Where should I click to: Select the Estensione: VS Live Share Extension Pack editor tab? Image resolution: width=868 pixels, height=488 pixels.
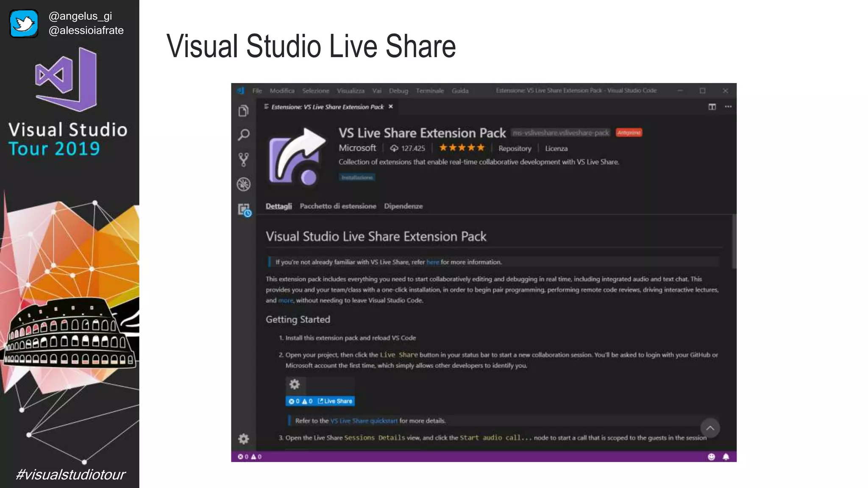(327, 107)
